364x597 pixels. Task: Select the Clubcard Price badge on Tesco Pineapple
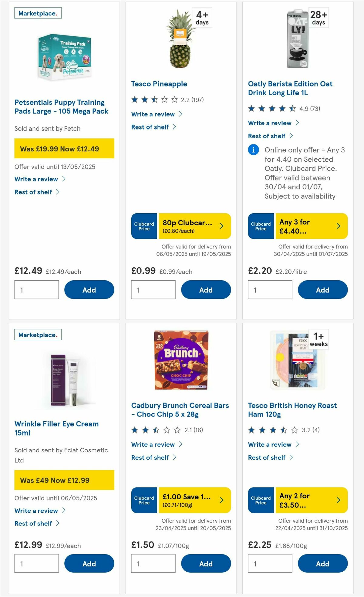[x=144, y=226]
